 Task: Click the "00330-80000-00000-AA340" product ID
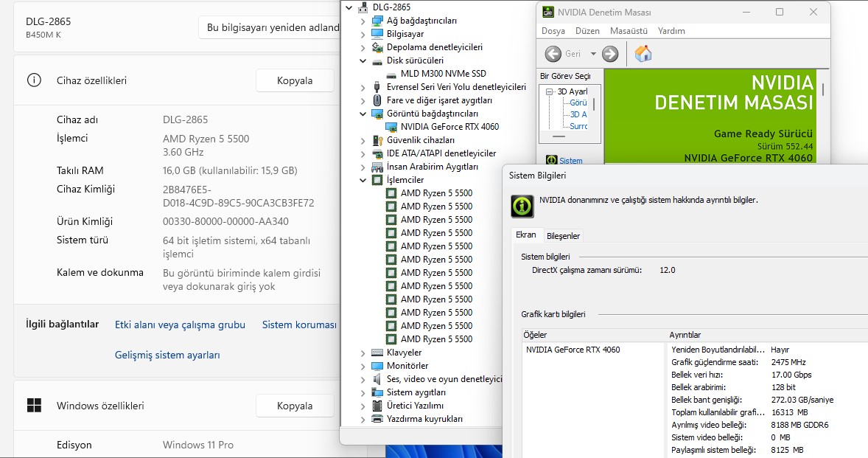(x=225, y=221)
